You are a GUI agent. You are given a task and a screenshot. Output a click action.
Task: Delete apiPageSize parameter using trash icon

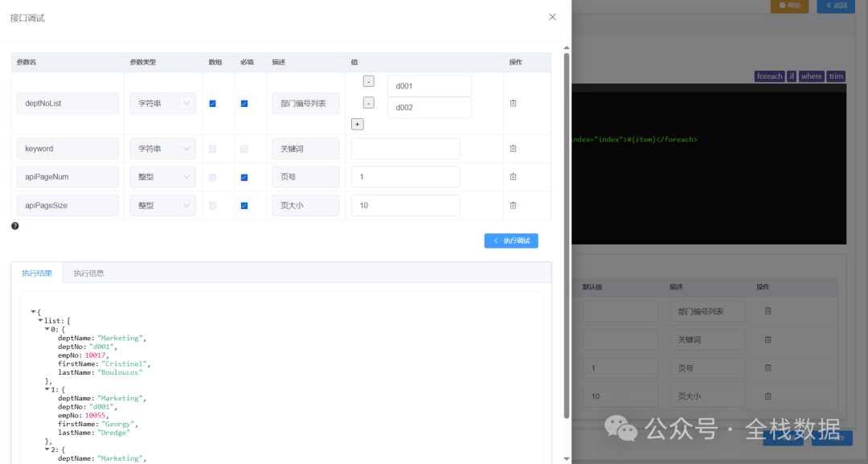coord(513,205)
